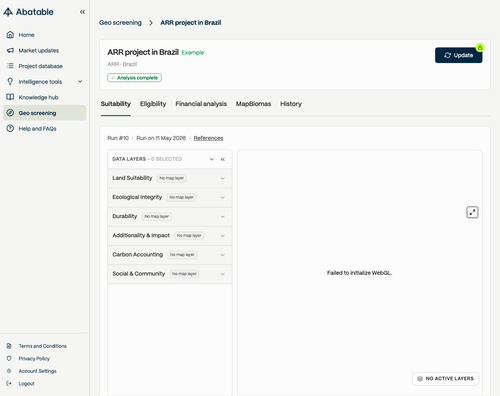Image resolution: width=500 pixels, height=396 pixels.
Task: Click the Geo screening compass icon
Action: pyautogui.click(x=10, y=113)
